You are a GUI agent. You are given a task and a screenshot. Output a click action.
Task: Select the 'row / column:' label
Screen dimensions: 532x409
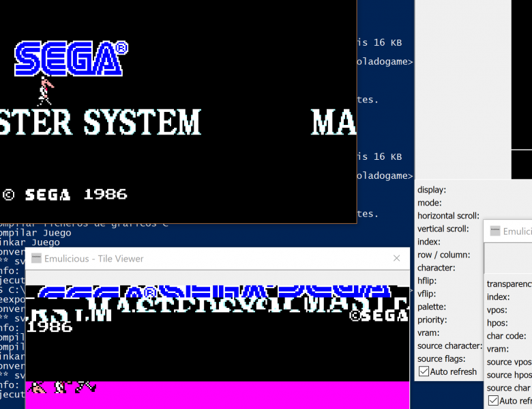pos(444,255)
